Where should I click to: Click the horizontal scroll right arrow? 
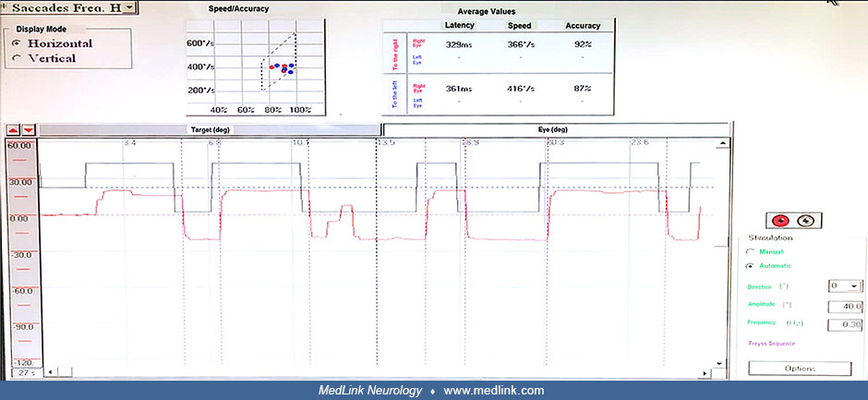[x=705, y=373]
